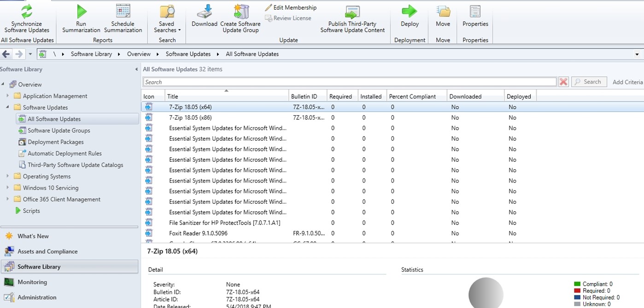Create Software Update Group icon
This screenshot has width=644, height=308.
click(240, 12)
